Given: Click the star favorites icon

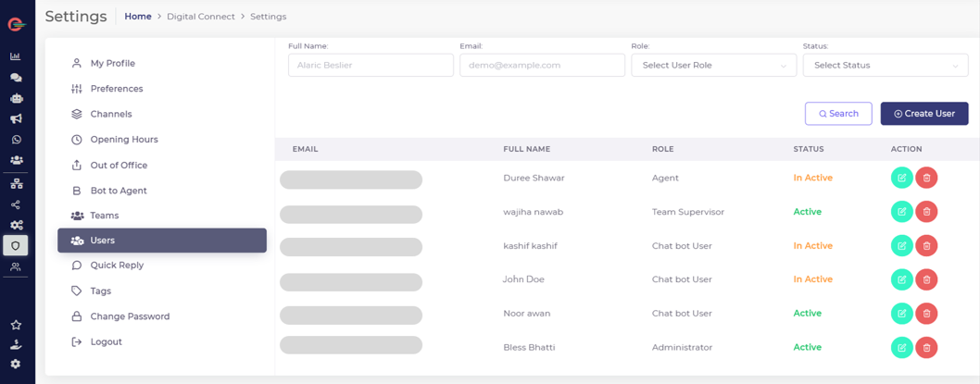Looking at the screenshot, I should point(16,325).
